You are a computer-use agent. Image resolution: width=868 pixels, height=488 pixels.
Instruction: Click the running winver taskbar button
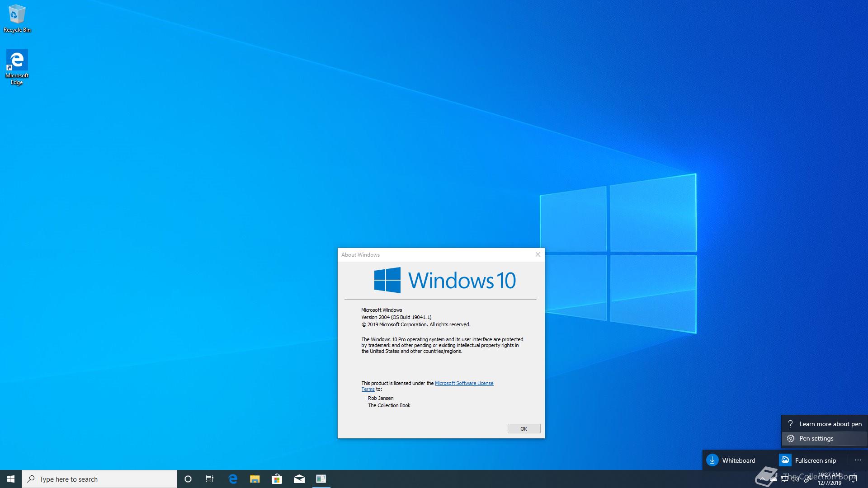pyautogui.click(x=321, y=479)
